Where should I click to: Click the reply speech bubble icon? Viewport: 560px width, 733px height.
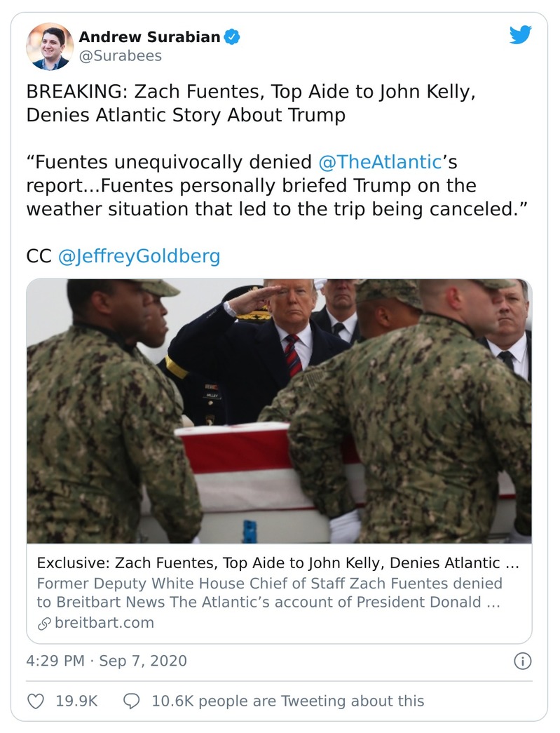click(131, 701)
